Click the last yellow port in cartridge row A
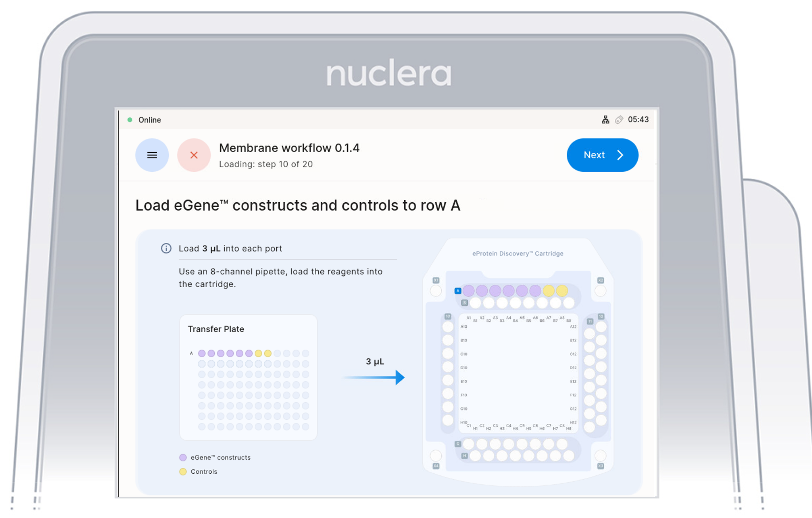Viewport: 812px width, 518px height. 562,291
